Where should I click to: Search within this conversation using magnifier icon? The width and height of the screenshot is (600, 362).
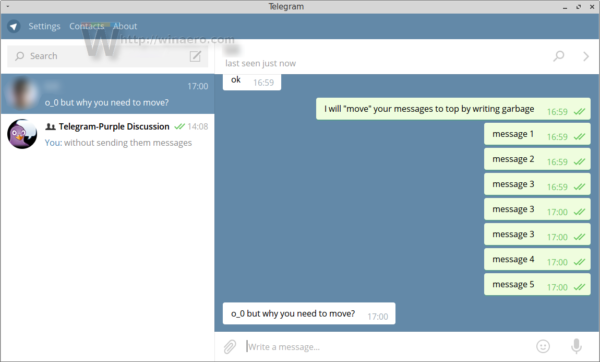click(559, 56)
